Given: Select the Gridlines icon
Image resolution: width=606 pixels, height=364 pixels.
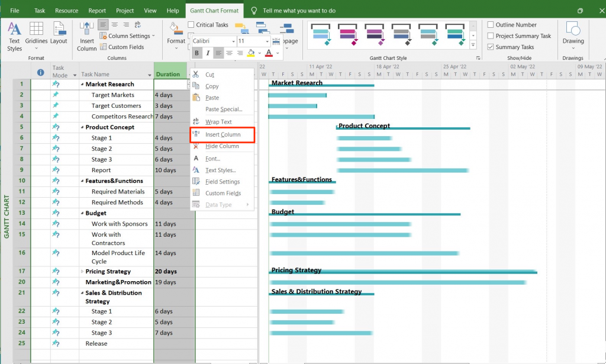Looking at the screenshot, I should 36,30.
